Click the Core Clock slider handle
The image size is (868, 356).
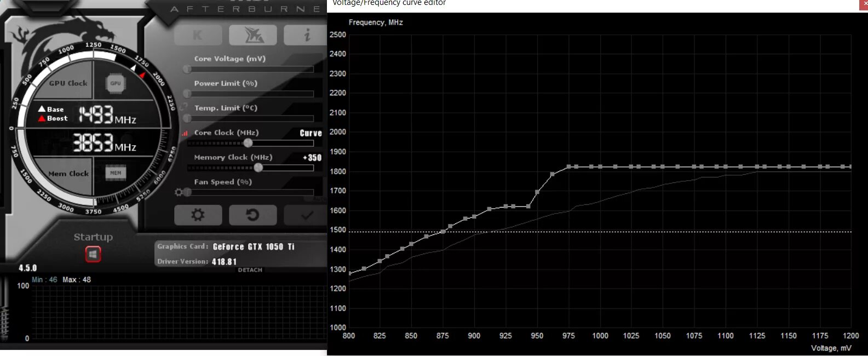[x=248, y=143]
